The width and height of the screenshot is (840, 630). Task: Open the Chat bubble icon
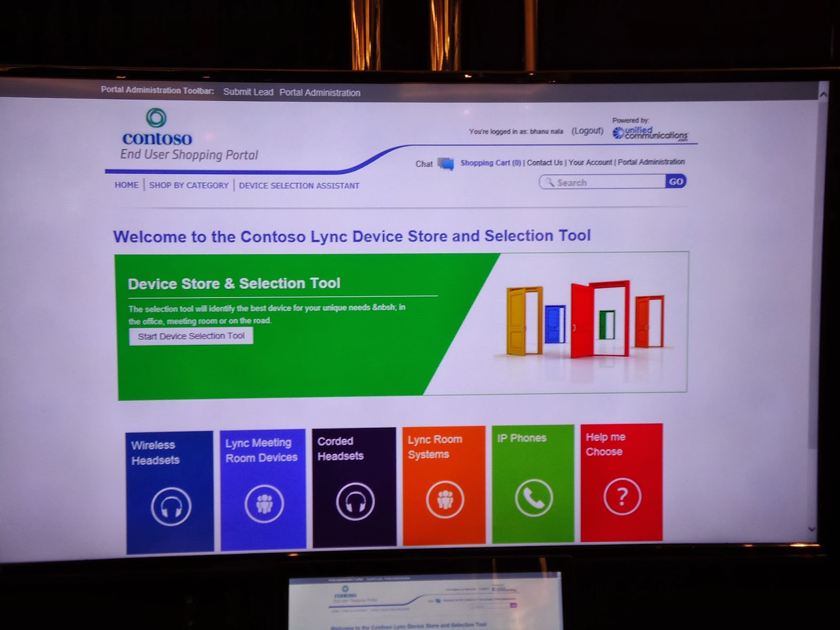(x=446, y=164)
